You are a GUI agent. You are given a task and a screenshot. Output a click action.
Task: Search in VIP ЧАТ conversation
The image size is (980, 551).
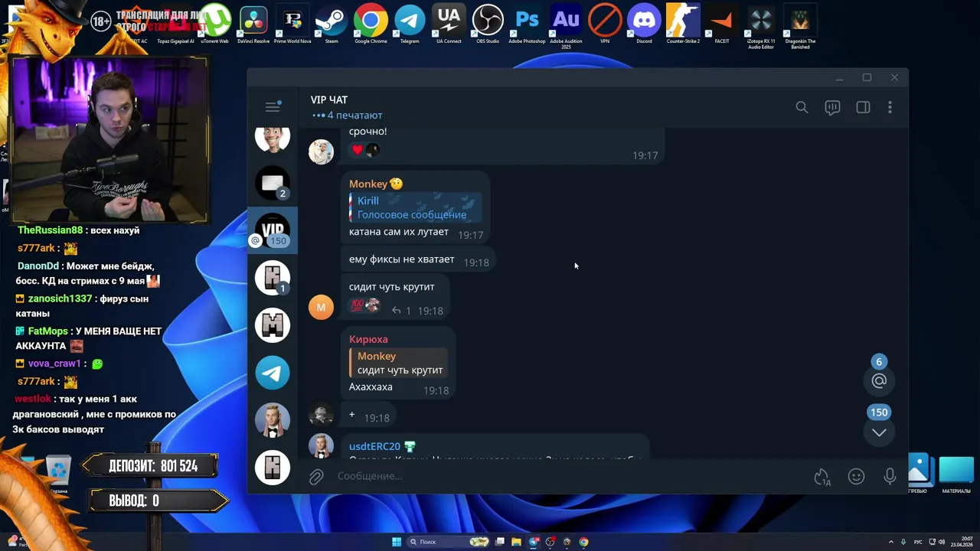[802, 108]
